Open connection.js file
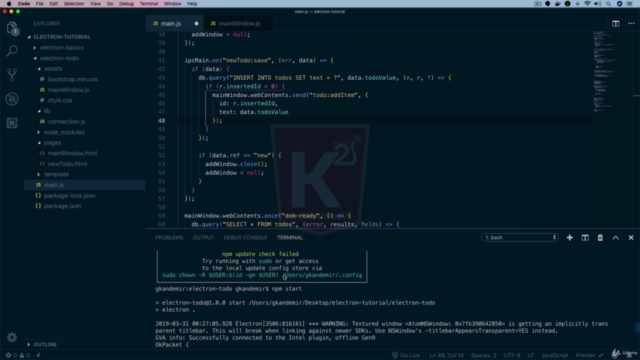 66,122
